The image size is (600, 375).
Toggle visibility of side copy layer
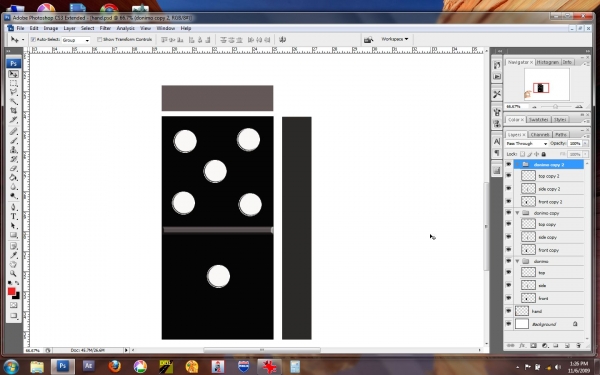coord(508,237)
